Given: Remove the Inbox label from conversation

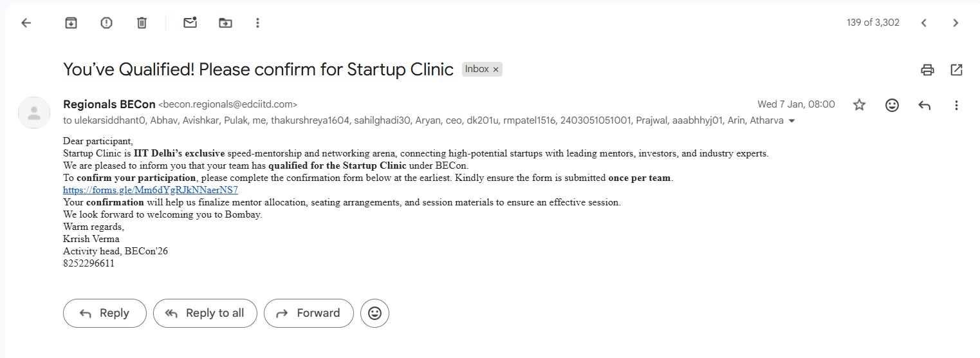Looking at the screenshot, I should [495, 70].
